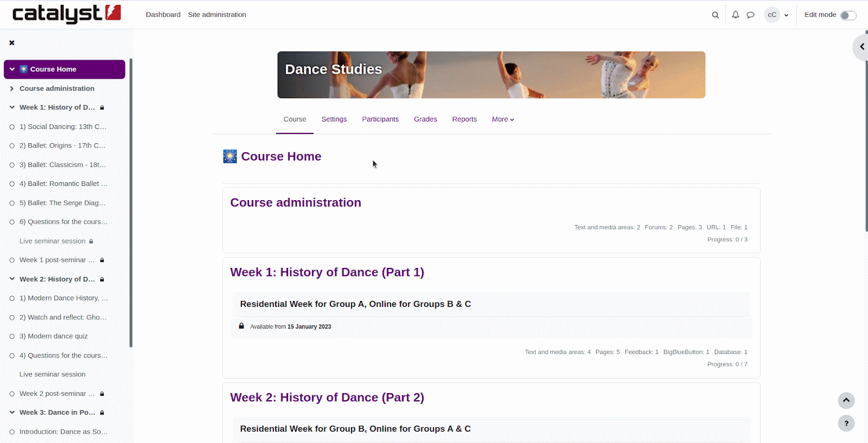
Task: Open the help question mark button
Action: click(846, 423)
